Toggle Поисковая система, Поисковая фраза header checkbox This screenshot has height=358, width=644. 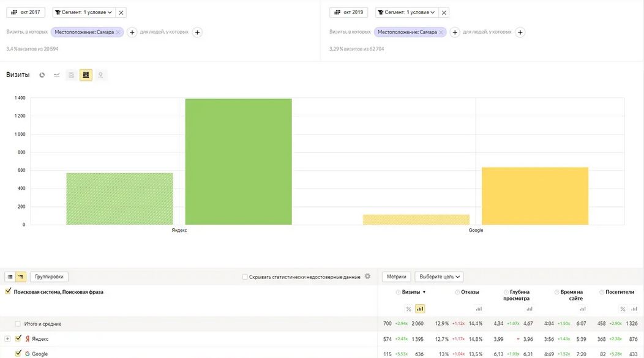point(8,291)
